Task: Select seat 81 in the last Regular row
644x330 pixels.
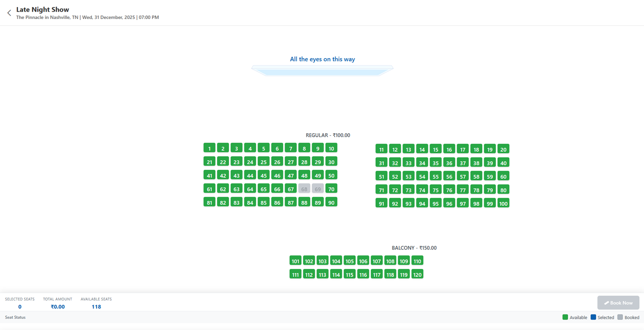Action: tap(209, 202)
